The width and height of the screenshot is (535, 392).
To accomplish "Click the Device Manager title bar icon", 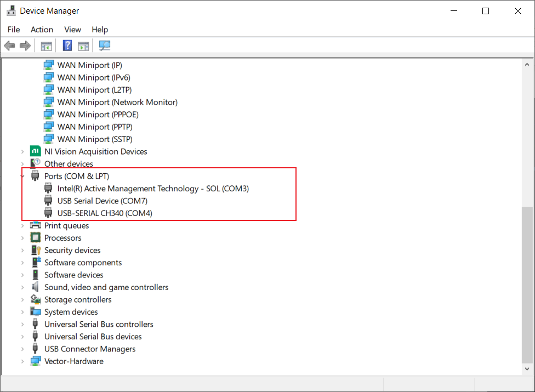I will [x=12, y=10].
